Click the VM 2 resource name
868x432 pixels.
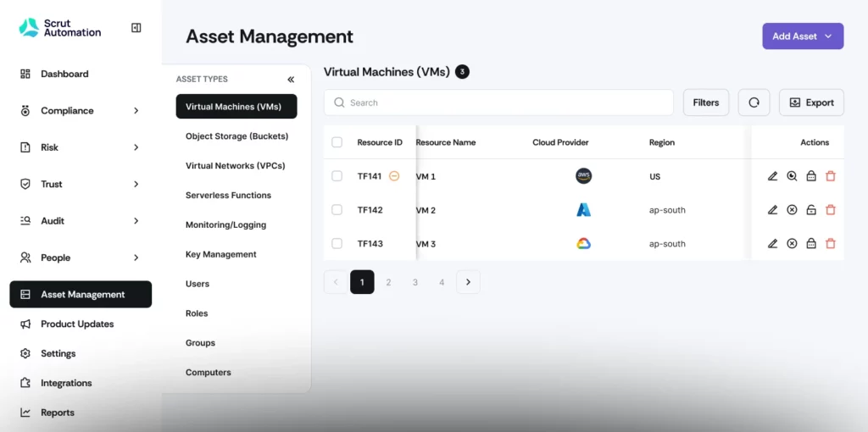coord(426,210)
